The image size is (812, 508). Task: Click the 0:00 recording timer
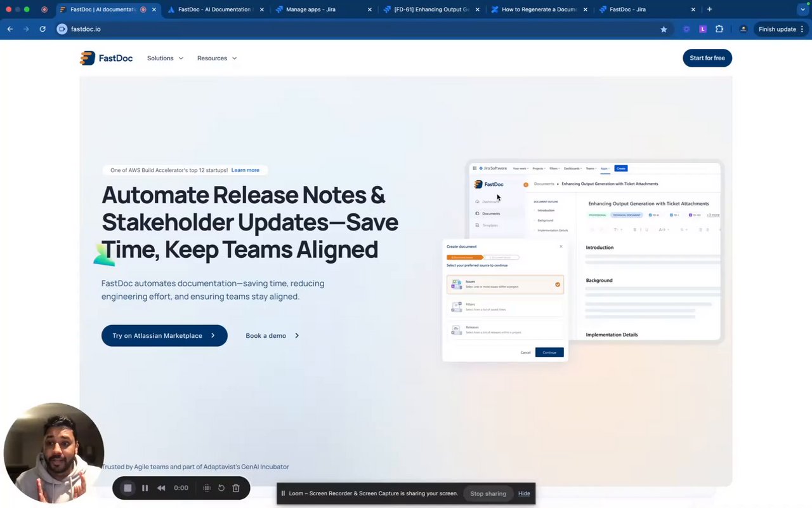[181, 488]
